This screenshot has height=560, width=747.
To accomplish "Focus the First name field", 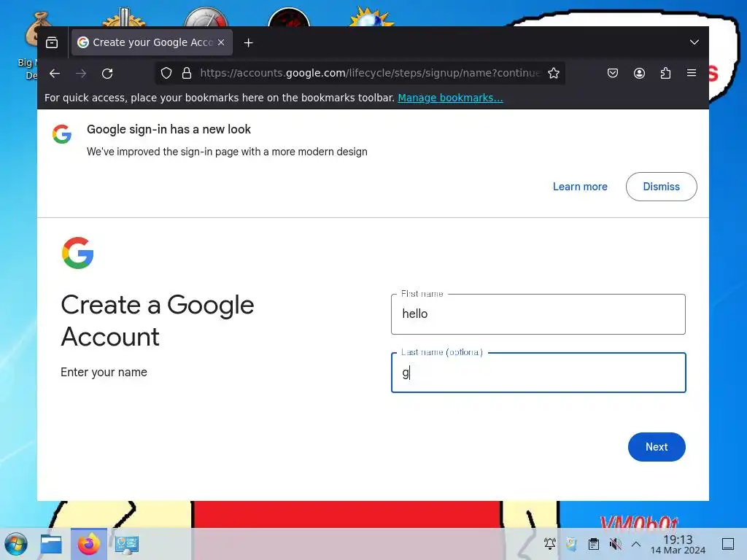I will pyautogui.click(x=538, y=314).
